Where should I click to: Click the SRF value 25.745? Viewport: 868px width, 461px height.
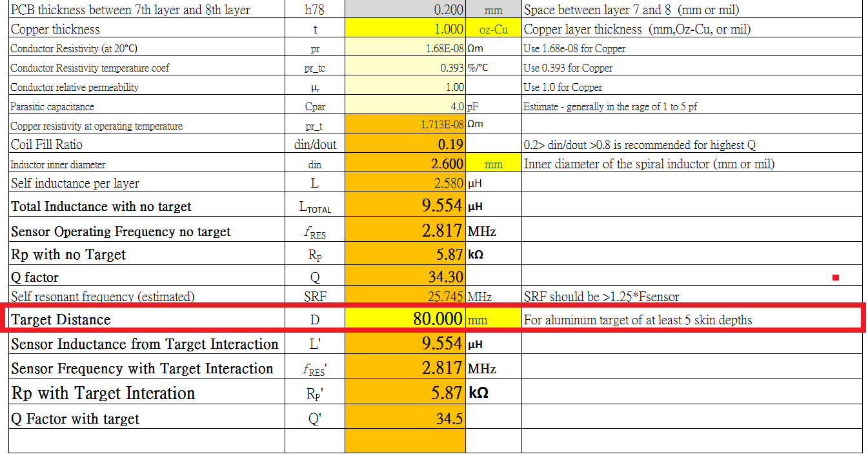click(405, 297)
